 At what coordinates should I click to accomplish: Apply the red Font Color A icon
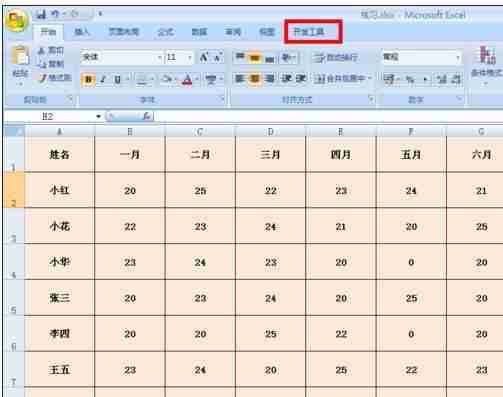coord(187,79)
